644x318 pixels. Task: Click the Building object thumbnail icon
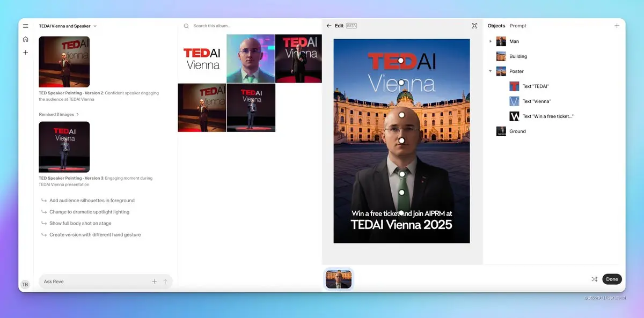pyautogui.click(x=501, y=56)
